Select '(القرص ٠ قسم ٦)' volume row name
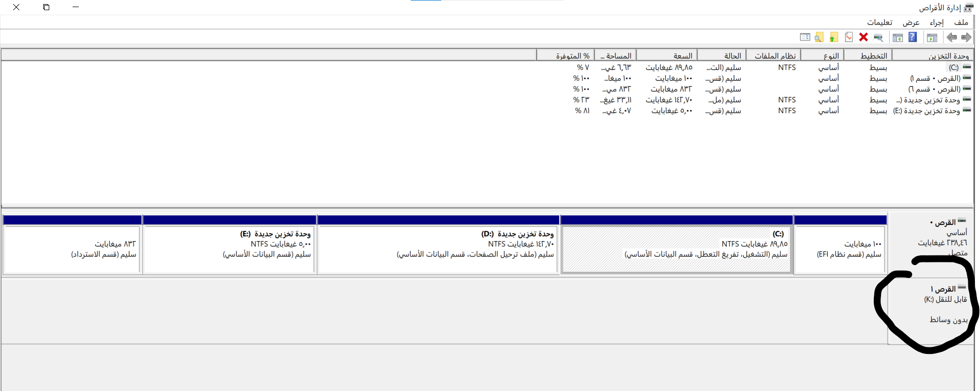980x391 pixels. (935, 89)
